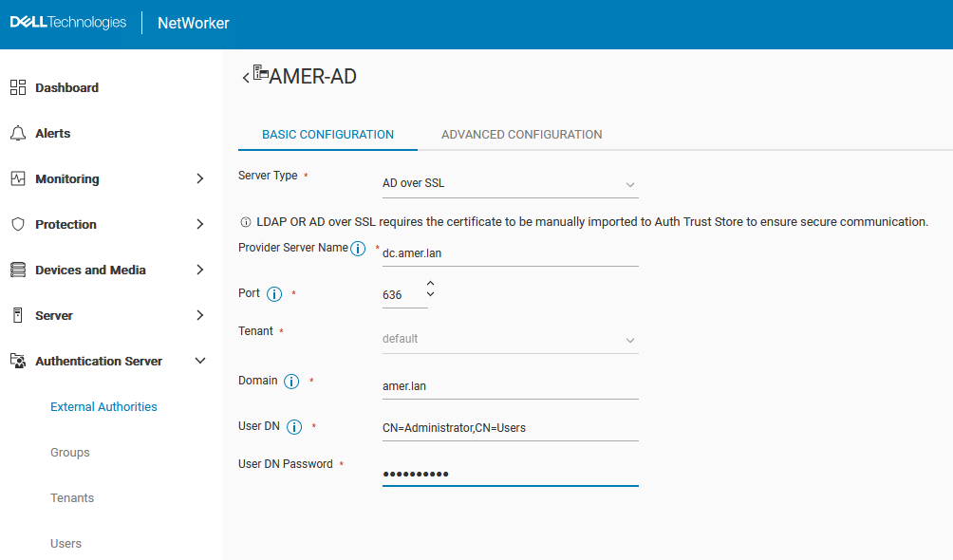
Task: Click the User DN info icon
Action: pyautogui.click(x=293, y=426)
